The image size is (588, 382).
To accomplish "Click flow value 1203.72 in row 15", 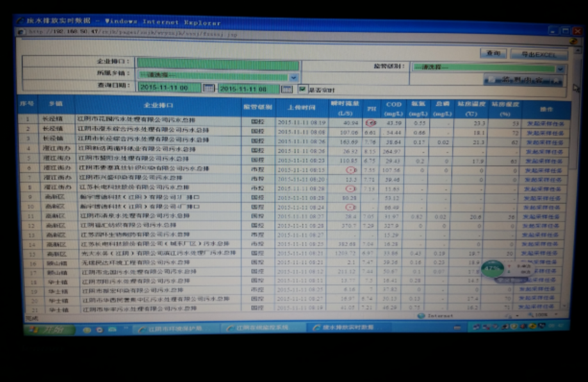I will pyautogui.click(x=345, y=253).
